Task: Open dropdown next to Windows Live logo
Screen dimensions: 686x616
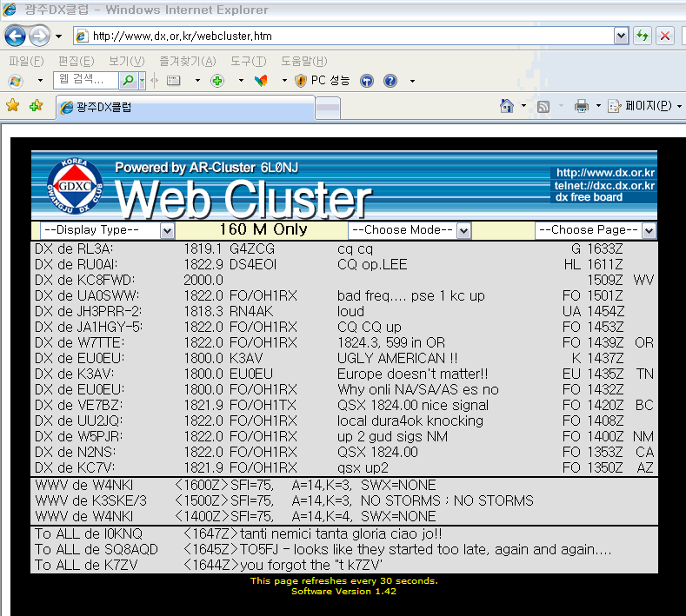Action: [40, 81]
